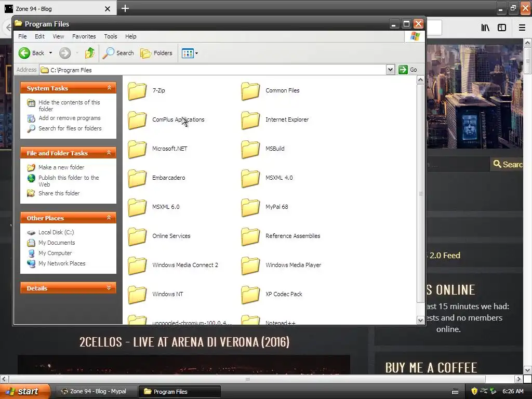Collapse the System Tasks panel
Screen dimensions: 532x399
click(x=109, y=88)
